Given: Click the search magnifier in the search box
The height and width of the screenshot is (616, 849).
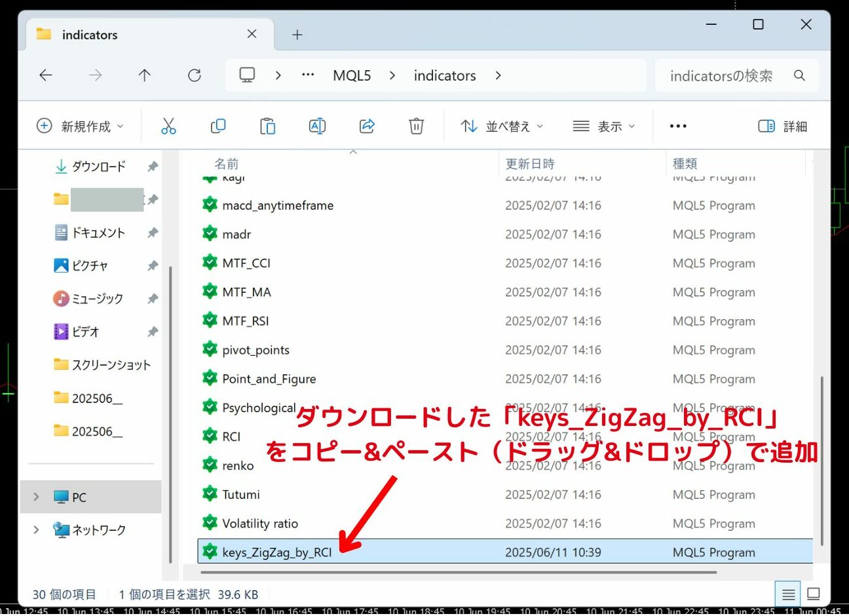Looking at the screenshot, I should tap(800, 75).
